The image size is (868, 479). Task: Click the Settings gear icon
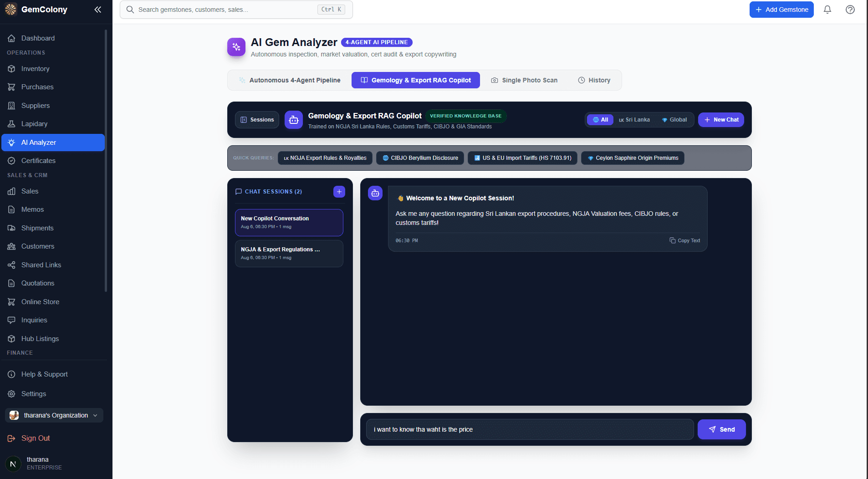[x=11, y=394]
